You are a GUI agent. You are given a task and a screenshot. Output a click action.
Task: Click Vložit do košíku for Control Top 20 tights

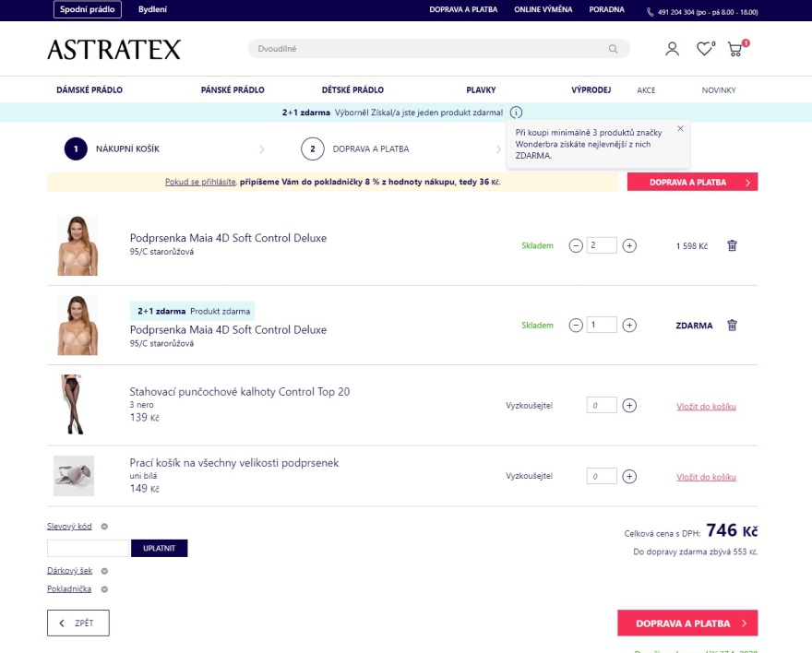coord(706,406)
